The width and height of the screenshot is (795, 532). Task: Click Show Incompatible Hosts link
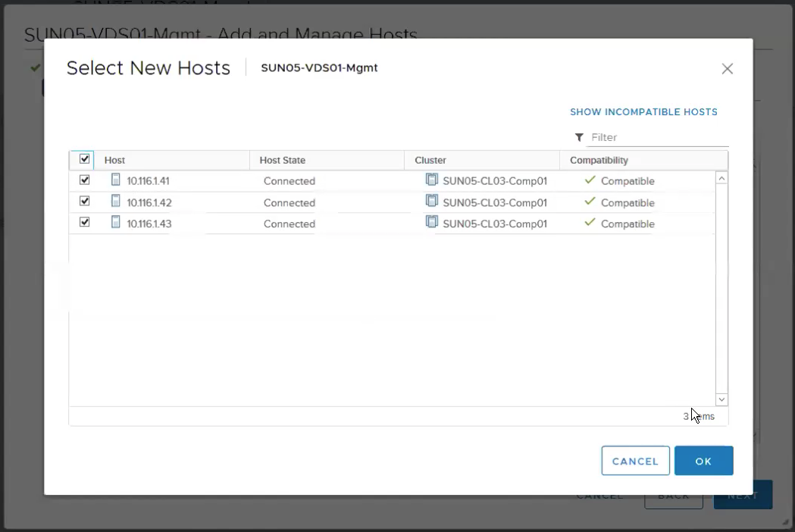pyautogui.click(x=643, y=112)
